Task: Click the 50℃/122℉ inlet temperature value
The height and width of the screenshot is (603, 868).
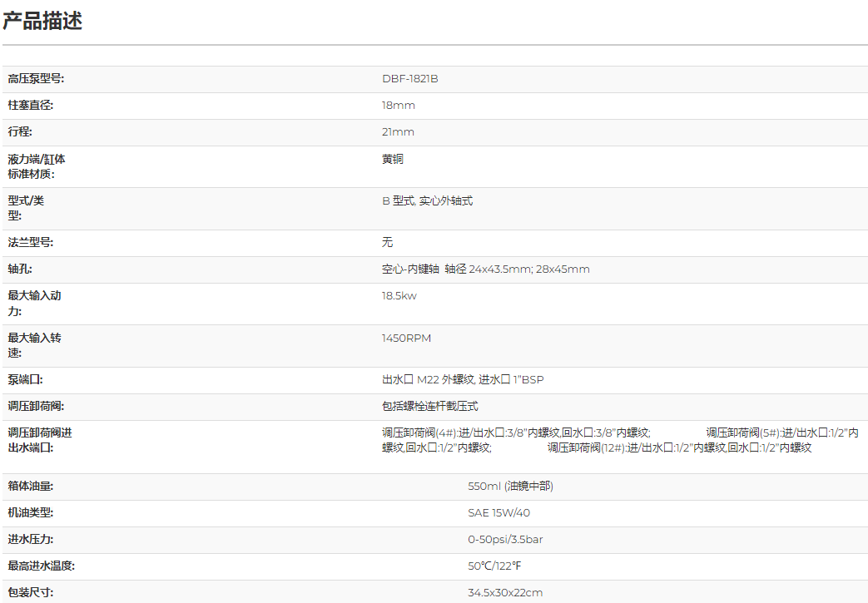Action: 494,566
